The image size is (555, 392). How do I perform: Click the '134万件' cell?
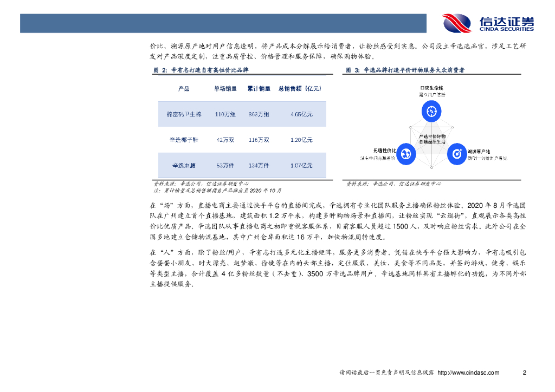pos(259,166)
